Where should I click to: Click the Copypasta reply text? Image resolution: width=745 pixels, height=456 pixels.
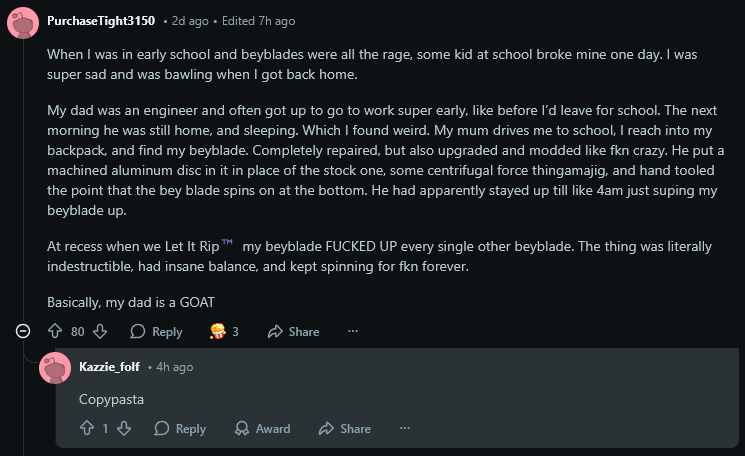click(x=112, y=399)
